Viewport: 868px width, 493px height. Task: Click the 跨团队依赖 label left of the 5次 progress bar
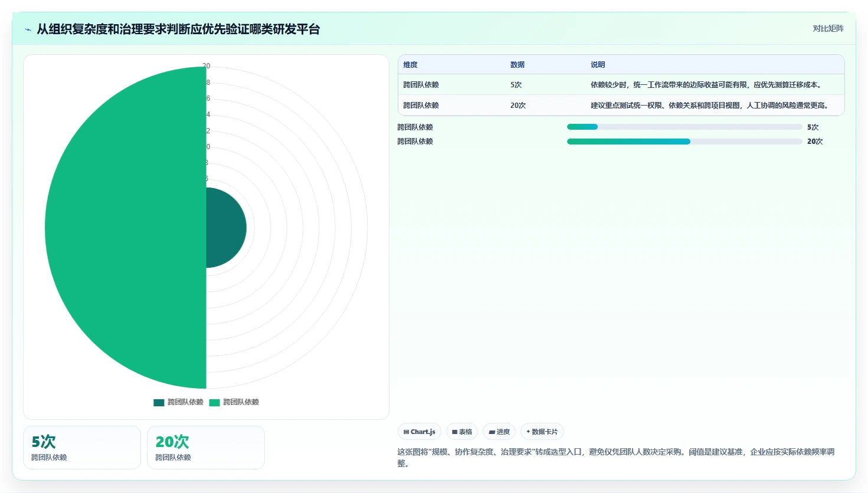(415, 127)
